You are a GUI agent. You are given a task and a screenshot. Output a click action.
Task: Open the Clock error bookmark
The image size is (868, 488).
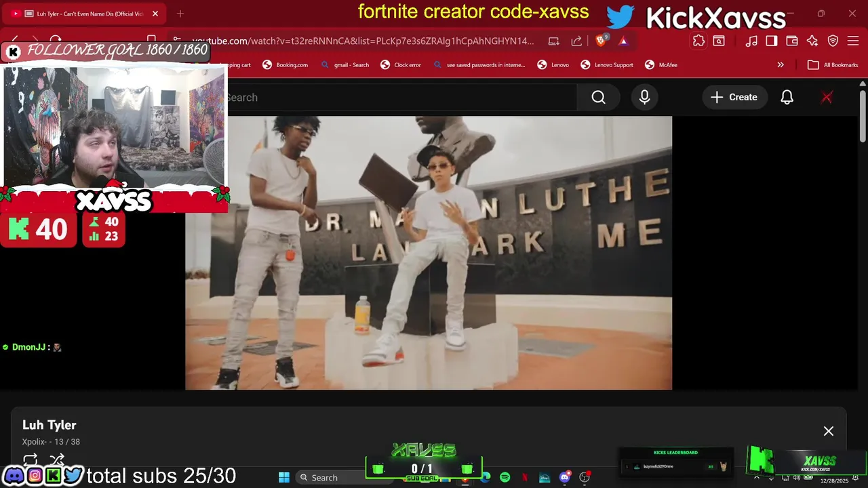click(400, 65)
